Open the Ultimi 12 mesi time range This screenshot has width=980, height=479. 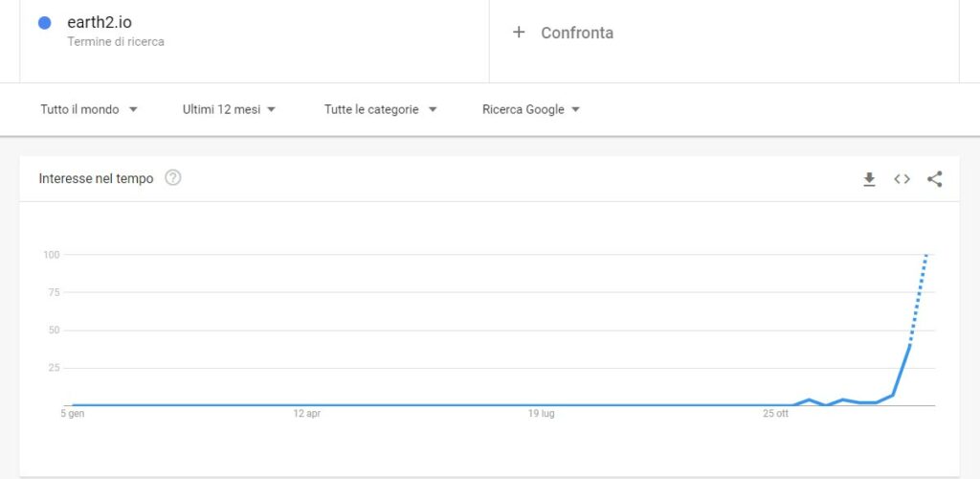230,109
